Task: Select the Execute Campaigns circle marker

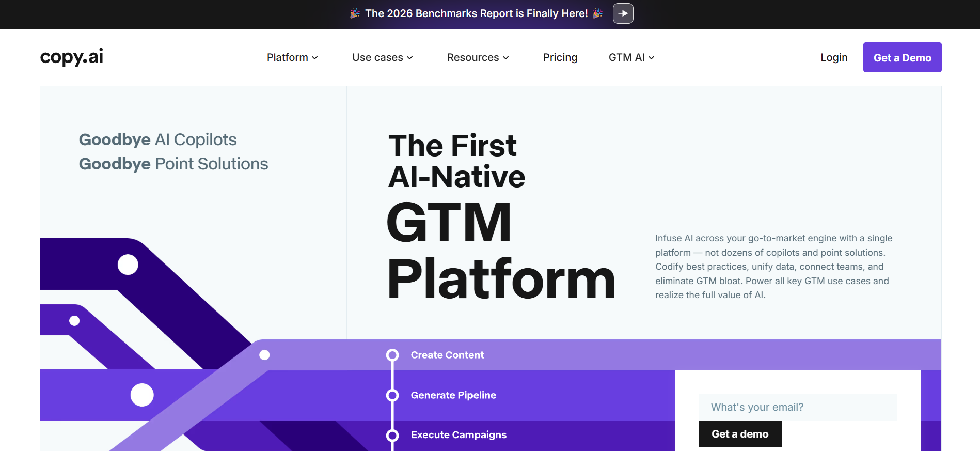Action: point(392,435)
